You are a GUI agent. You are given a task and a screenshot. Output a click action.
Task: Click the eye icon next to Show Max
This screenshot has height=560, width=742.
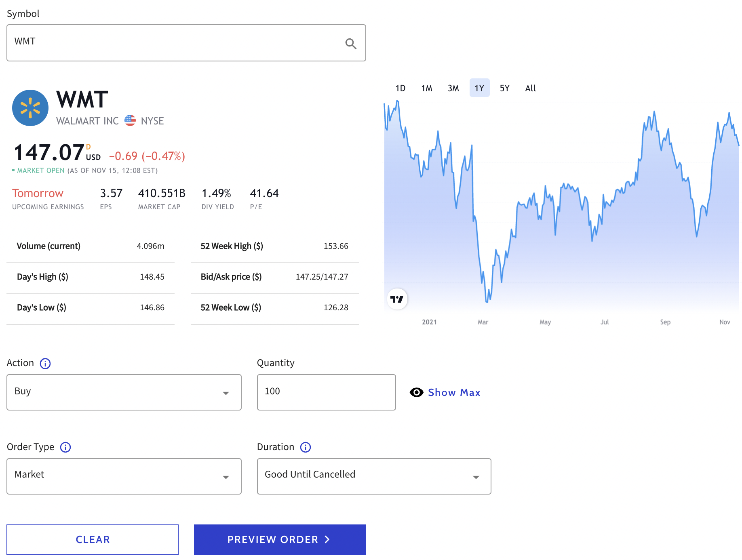tap(416, 392)
